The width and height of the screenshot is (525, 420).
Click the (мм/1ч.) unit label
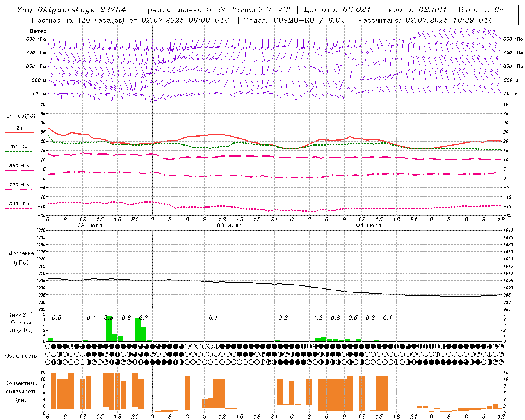point(21,330)
